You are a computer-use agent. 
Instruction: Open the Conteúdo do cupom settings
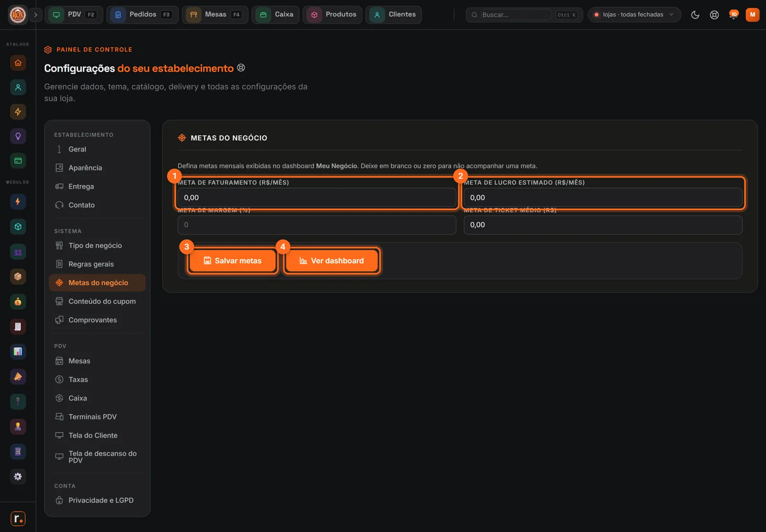point(97,301)
